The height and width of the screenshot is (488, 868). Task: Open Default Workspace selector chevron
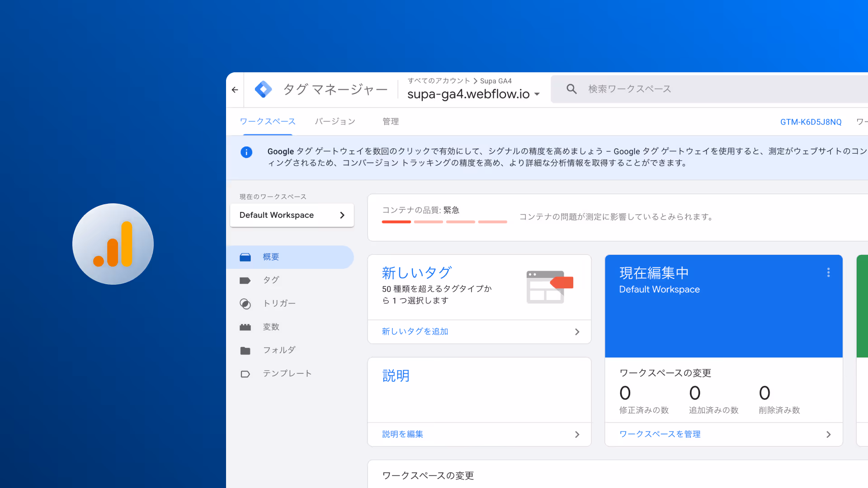(342, 216)
